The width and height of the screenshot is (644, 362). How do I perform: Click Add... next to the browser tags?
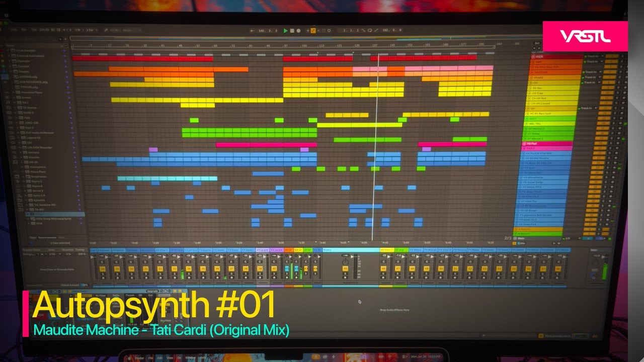[62, 237]
